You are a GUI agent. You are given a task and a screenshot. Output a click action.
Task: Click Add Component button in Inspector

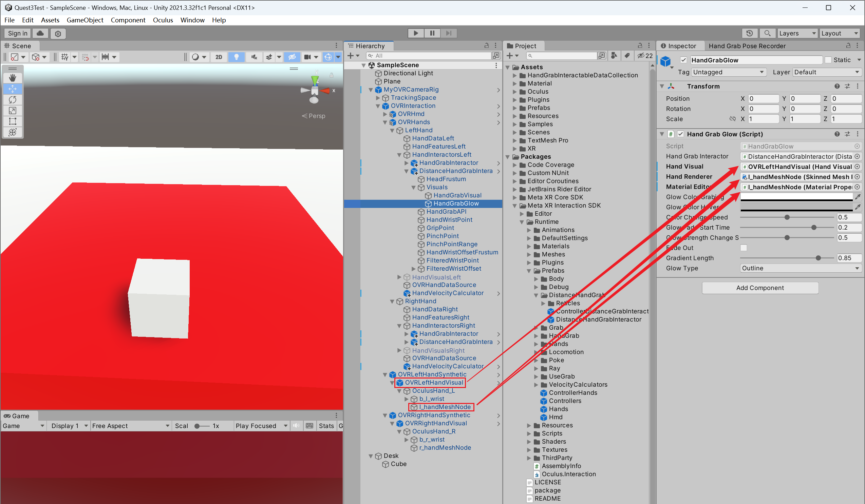click(759, 287)
